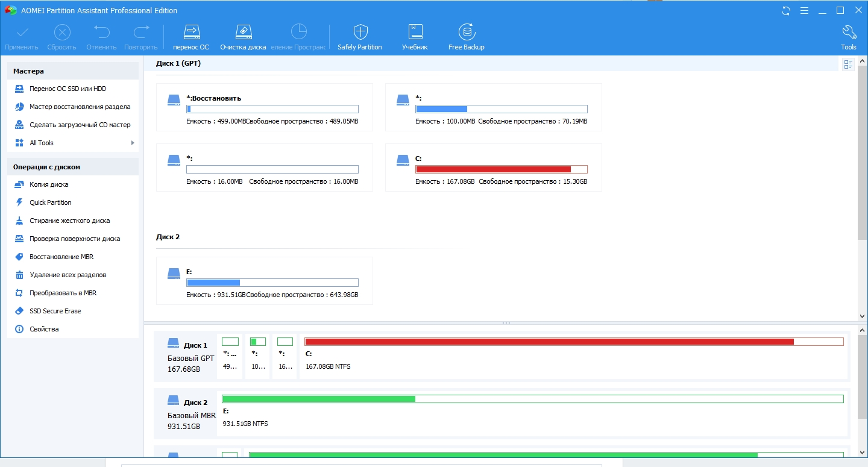868x467 pixels.
Task: Click the Сбросить discard toolbar icon
Action: click(x=62, y=33)
